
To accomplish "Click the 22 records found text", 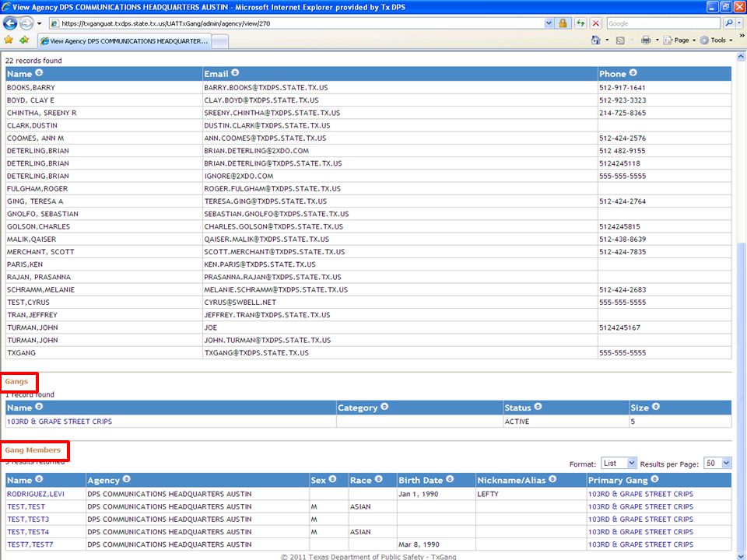I will pos(33,61).
